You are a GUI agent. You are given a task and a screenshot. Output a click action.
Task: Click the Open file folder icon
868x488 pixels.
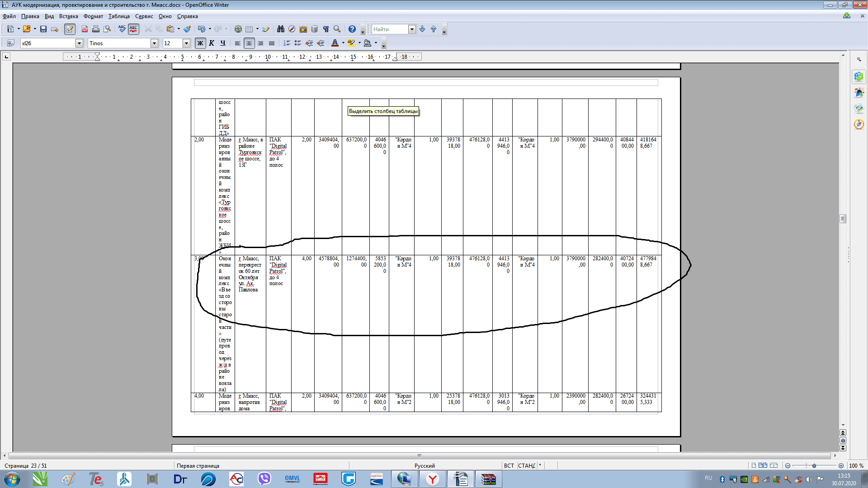(x=27, y=29)
